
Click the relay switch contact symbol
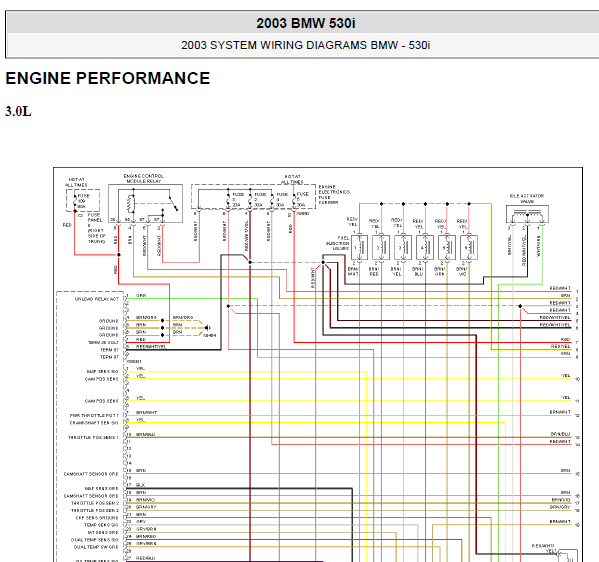[173, 203]
